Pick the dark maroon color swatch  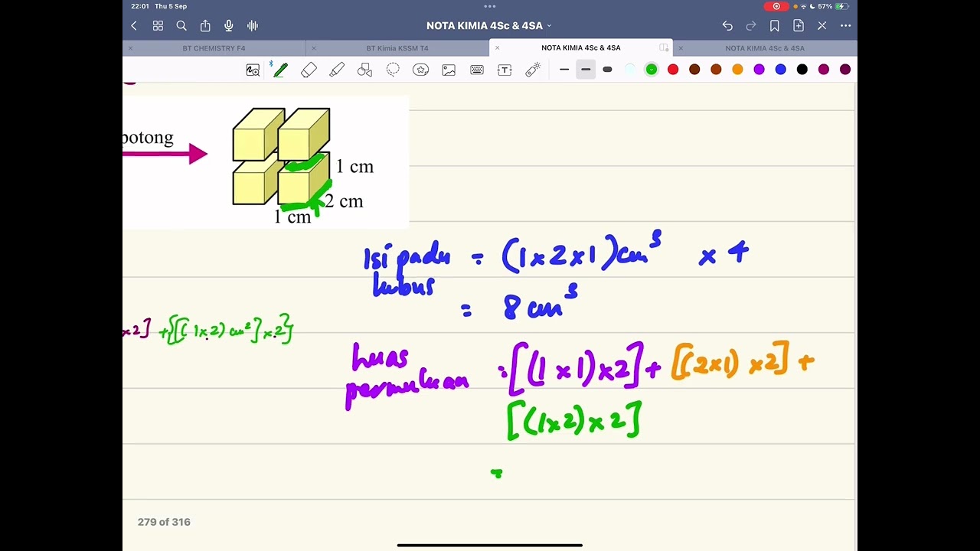(x=845, y=70)
